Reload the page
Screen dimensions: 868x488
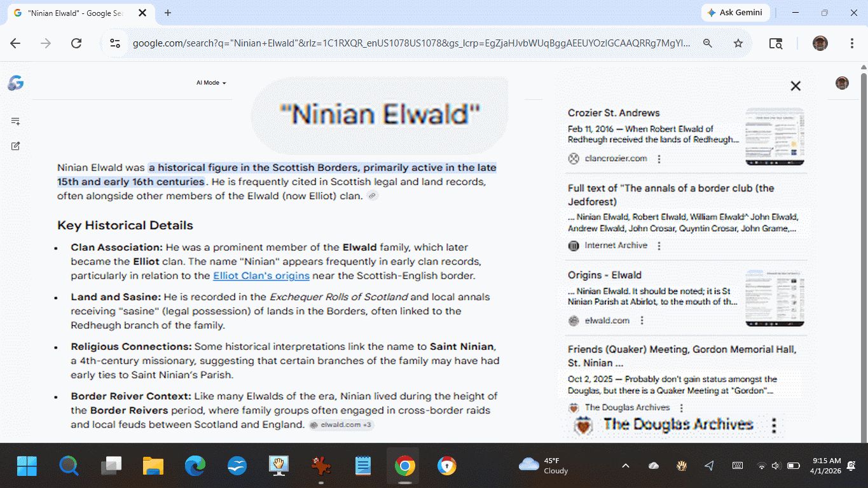click(x=76, y=43)
